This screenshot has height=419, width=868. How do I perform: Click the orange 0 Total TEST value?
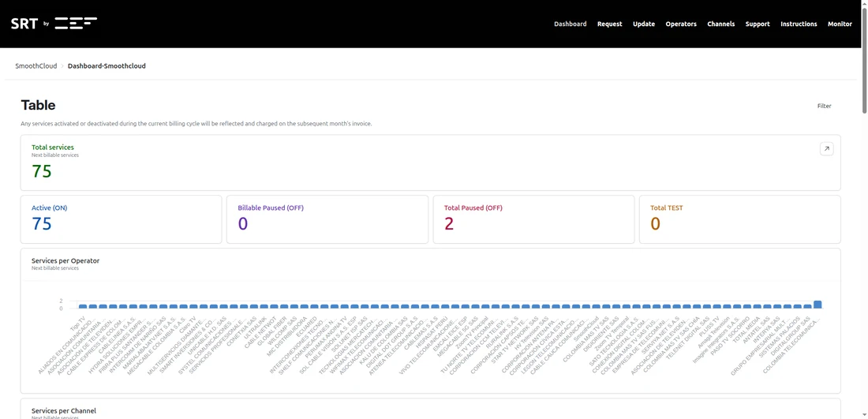pos(656,223)
